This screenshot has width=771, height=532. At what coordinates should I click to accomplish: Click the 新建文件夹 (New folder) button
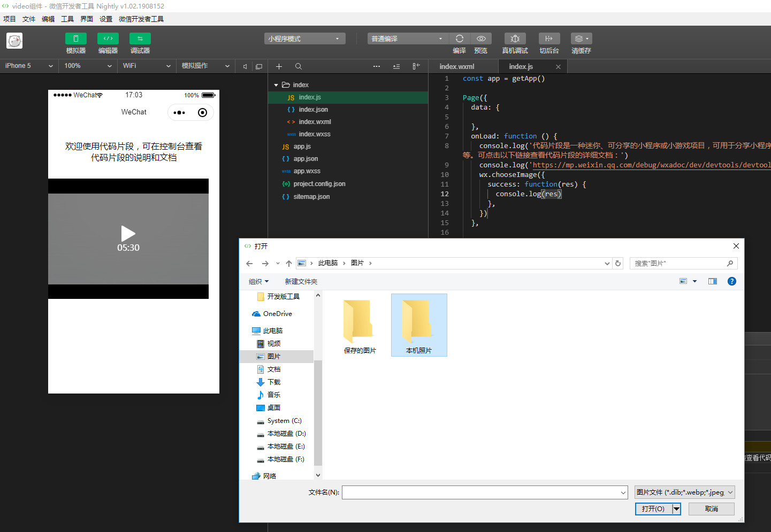click(x=301, y=282)
